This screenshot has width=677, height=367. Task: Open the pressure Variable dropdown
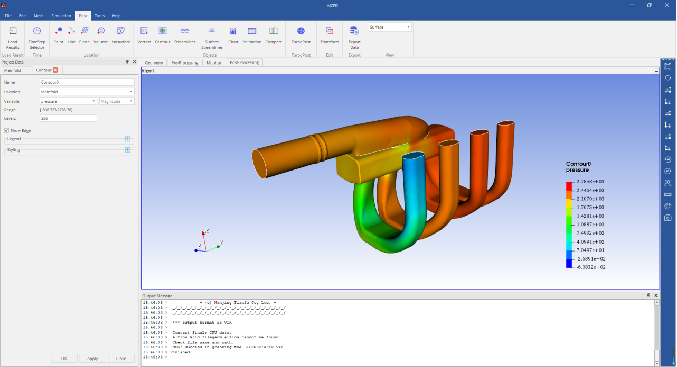pyautogui.click(x=68, y=101)
